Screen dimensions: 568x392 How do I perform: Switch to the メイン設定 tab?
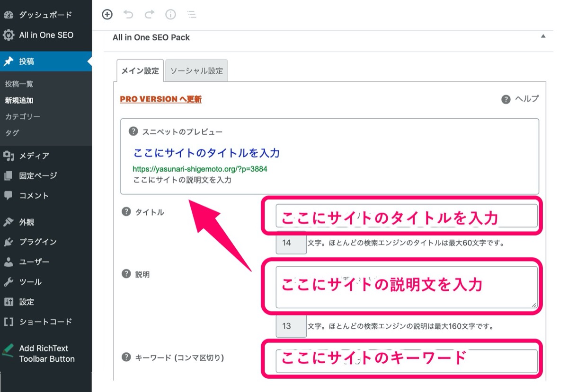tap(140, 71)
